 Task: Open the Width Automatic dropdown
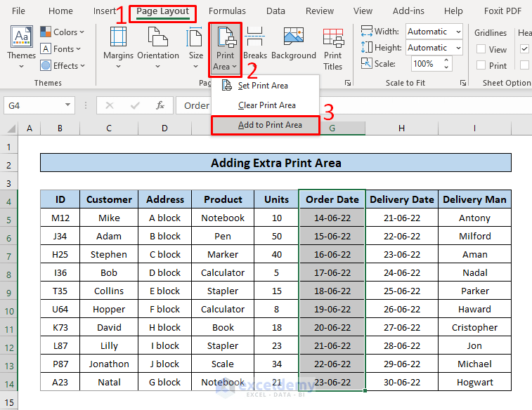coord(458,32)
